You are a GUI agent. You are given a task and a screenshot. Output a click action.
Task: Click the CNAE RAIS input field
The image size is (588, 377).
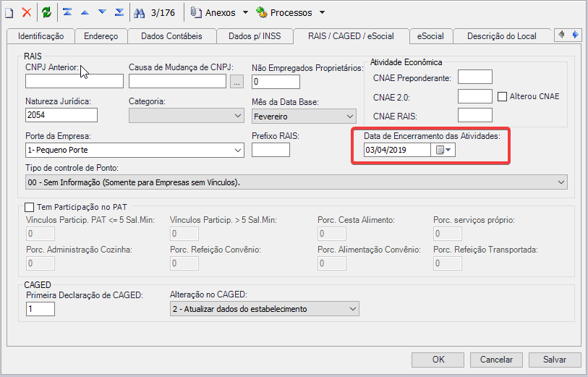[x=474, y=115]
